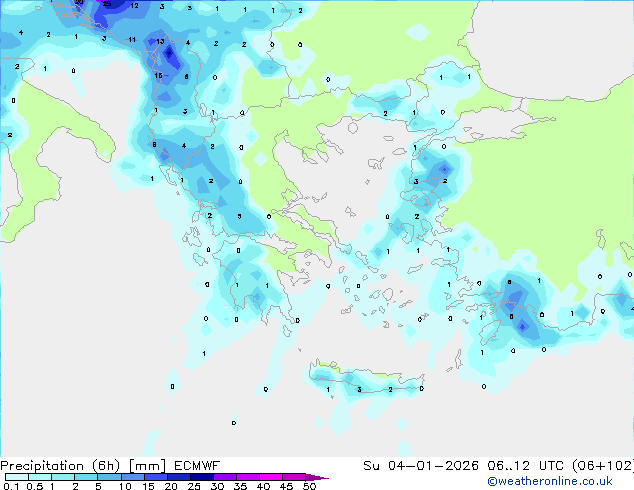Viewport: 634px width, 490px height.
Task: Select the '10' legend scale label
Action: click(x=125, y=486)
